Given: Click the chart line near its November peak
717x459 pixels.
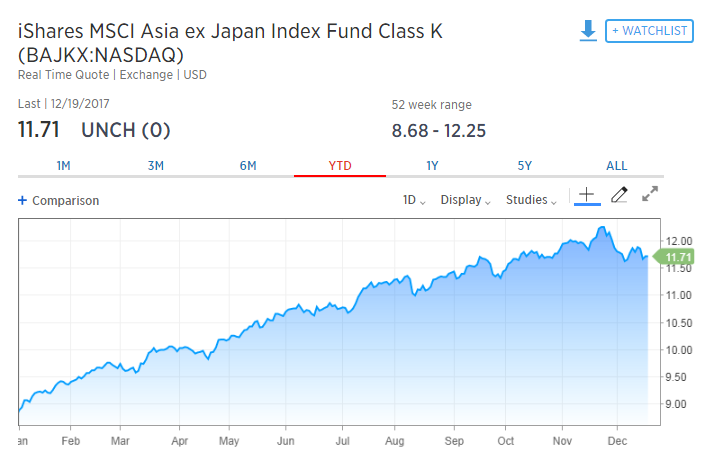Looking at the screenshot, I should click(x=602, y=228).
